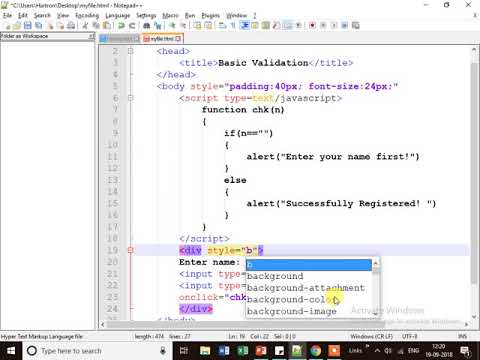Click the Open file toolbar icon

(x=17, y=25)
